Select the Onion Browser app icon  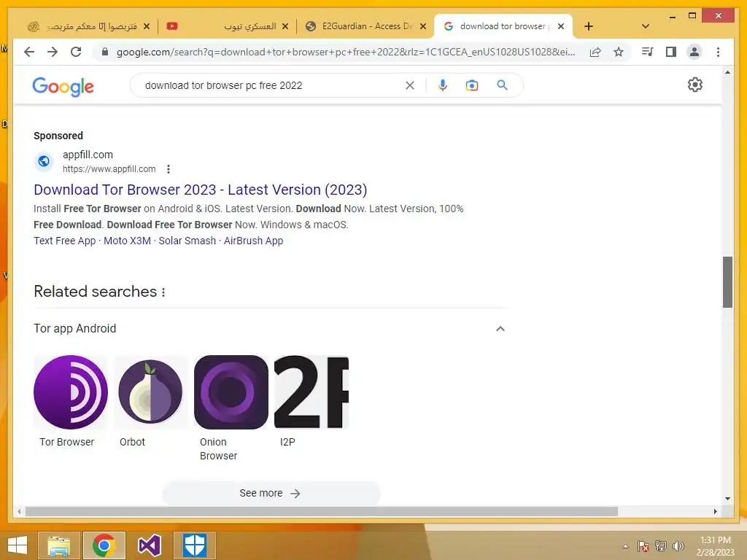pyautogui.click(x=231, y=392)
